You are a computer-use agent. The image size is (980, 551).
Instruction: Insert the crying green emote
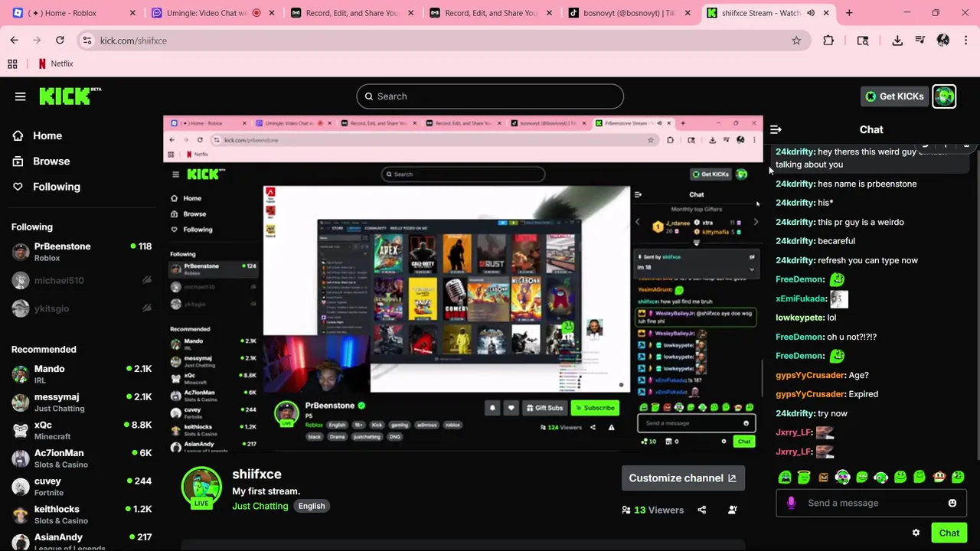pos(785,478)
